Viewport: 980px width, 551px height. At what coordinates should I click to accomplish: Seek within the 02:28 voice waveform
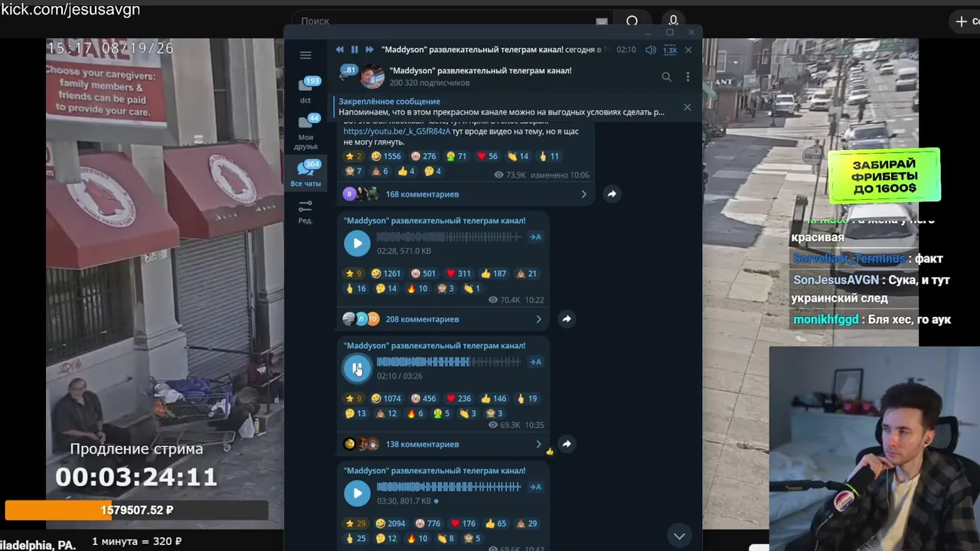(449, 237)
